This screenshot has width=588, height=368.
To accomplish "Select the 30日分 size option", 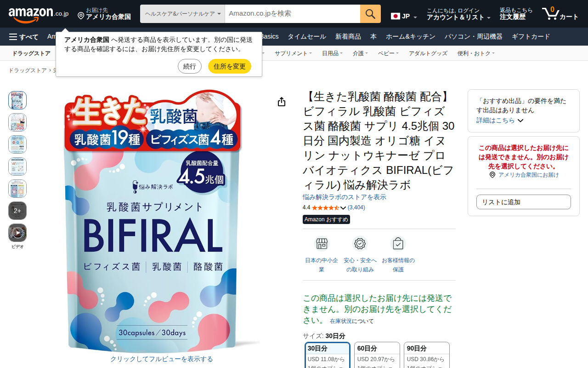I will pyautogui.click(x=328, y=355).
